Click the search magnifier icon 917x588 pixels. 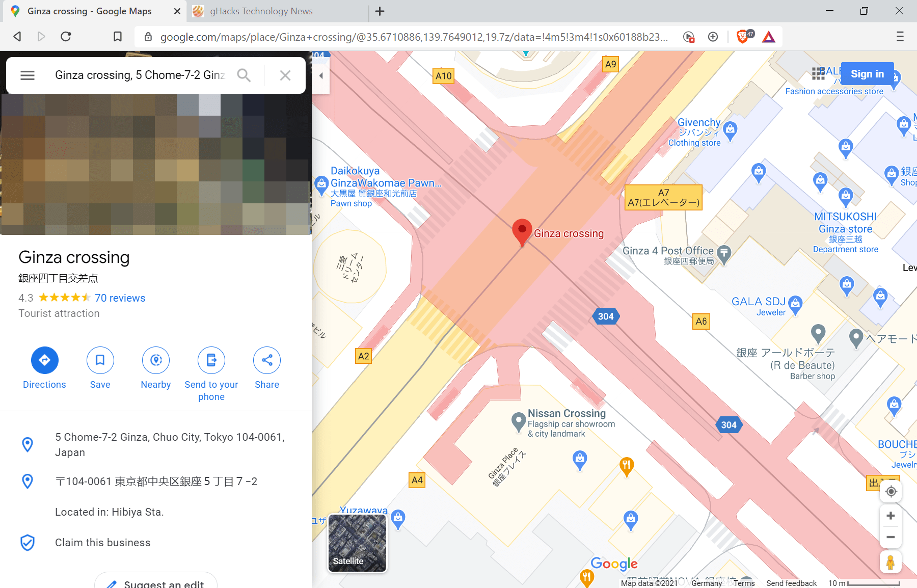tap(244, 75)
